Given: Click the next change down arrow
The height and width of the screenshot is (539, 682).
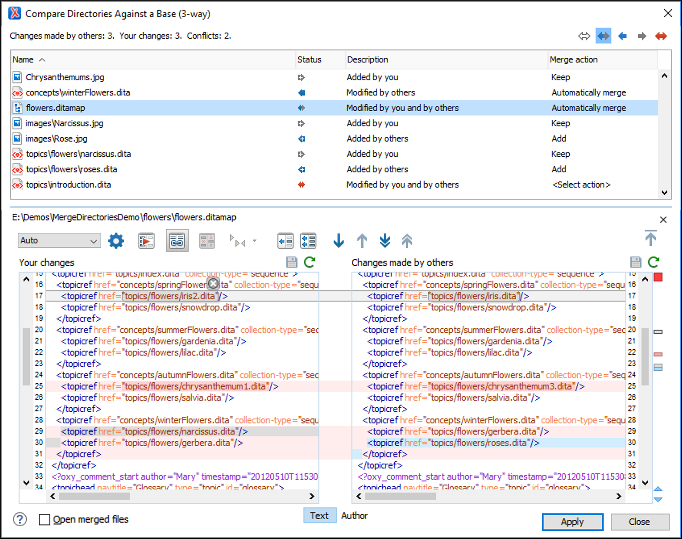Looking at the screenshot, I should pyautogui.click(x=338, y=241).
